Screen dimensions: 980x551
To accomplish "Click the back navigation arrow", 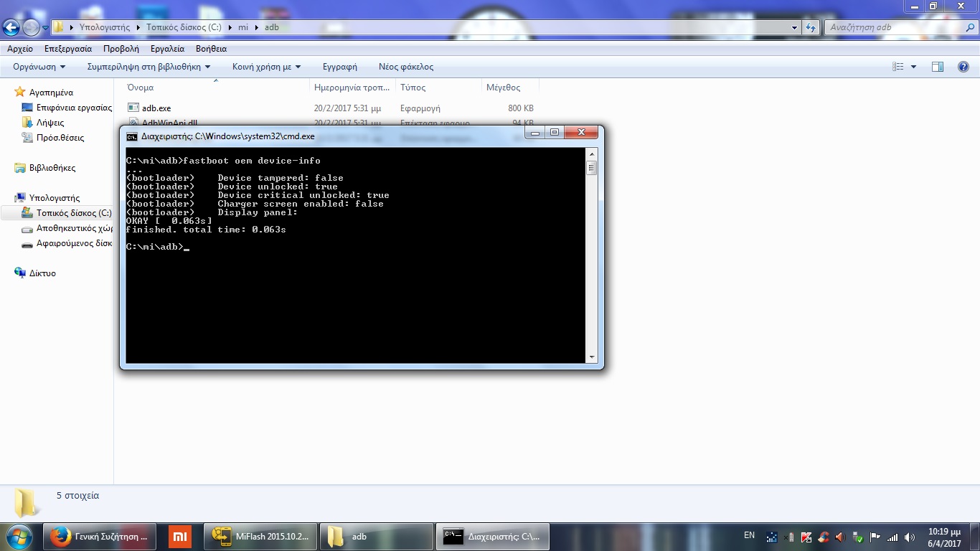I will (x=11, y=28).
